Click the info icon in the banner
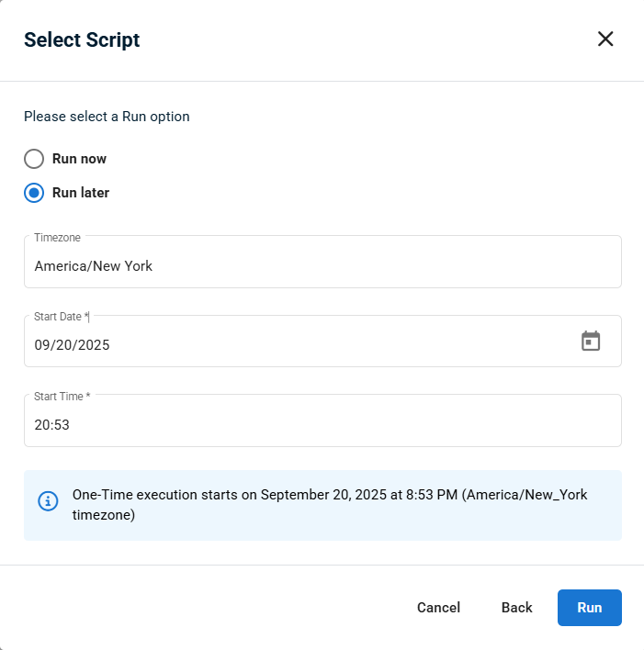Viewport: 644px width, 650px height. click(48, 501)
